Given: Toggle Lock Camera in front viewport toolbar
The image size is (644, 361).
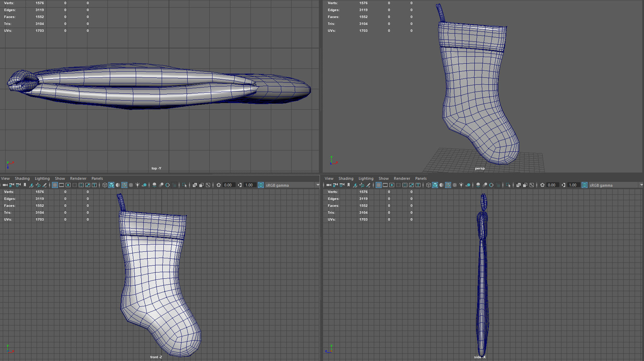Looking at the screenshot, I should [11, 185].
